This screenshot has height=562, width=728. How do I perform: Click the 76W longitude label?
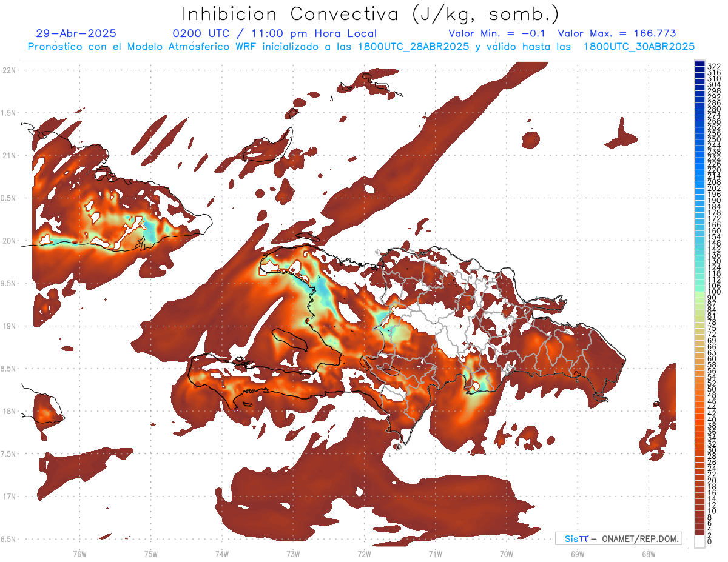pos(79,554)
